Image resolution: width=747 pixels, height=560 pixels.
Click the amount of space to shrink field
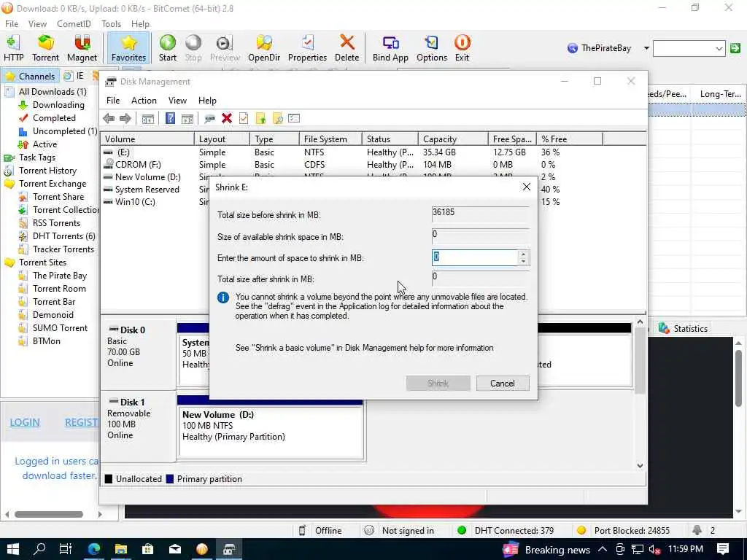(474, 257)
